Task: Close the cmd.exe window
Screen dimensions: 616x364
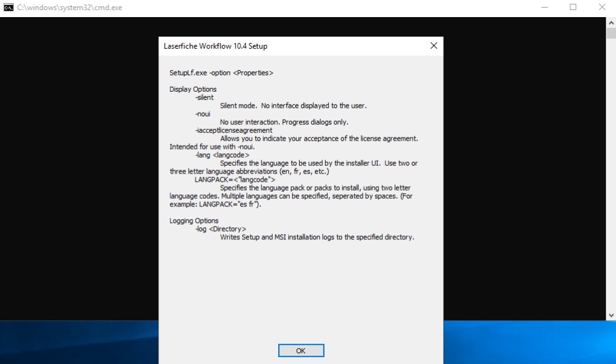Action: 602,8
